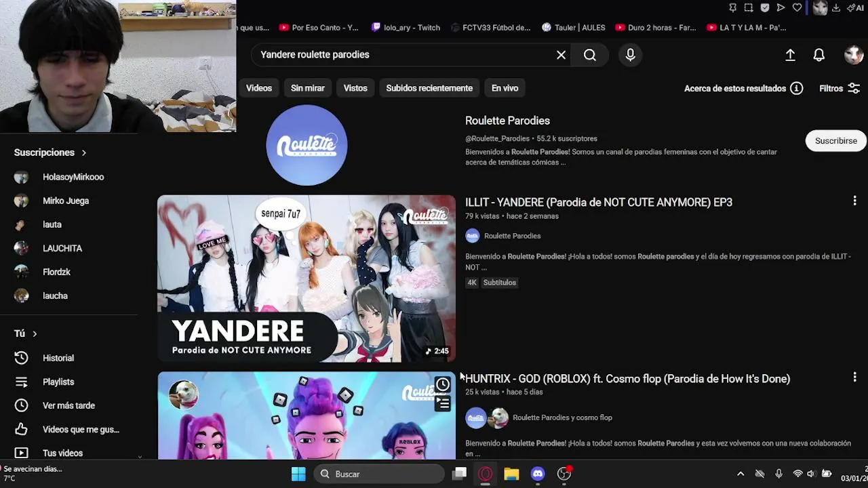Open OBS Studio from the taskbar

[x=564, y=474]
